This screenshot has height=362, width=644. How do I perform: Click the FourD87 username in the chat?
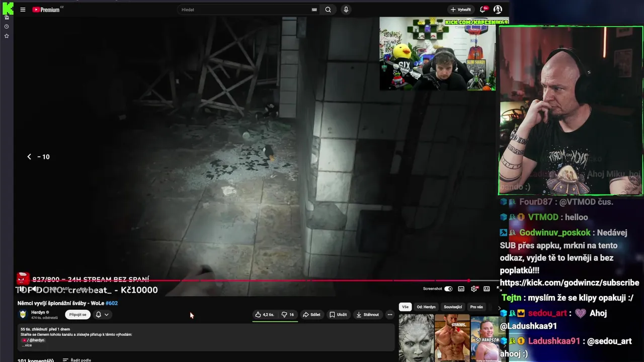537,202
